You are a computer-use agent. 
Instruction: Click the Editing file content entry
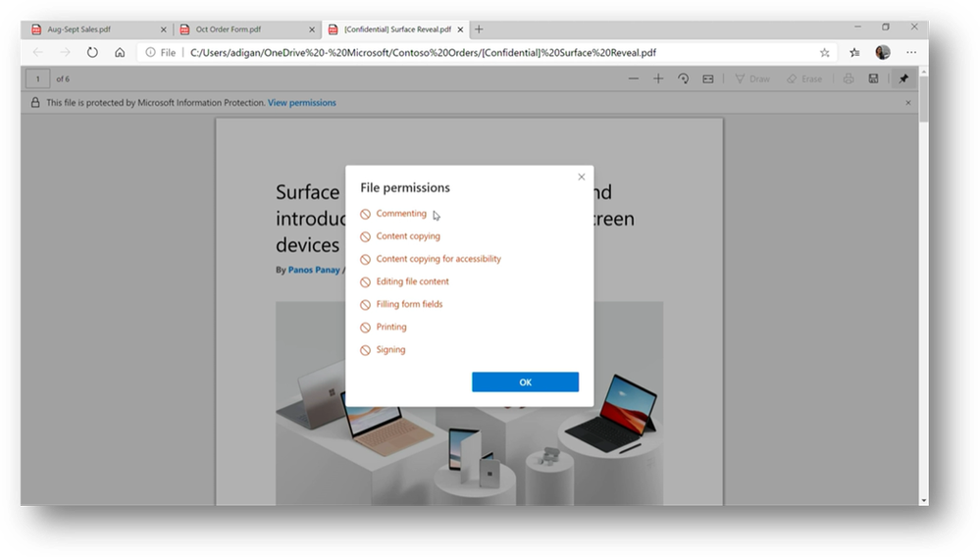(405, 281)
